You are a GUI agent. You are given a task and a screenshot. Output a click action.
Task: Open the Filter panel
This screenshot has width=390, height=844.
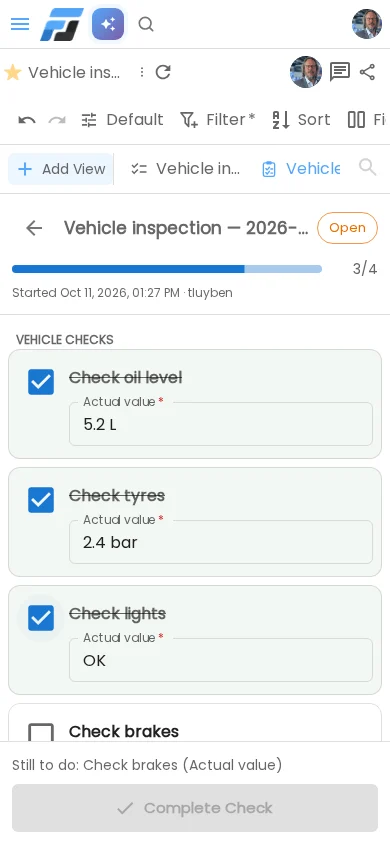click(217, 119)
